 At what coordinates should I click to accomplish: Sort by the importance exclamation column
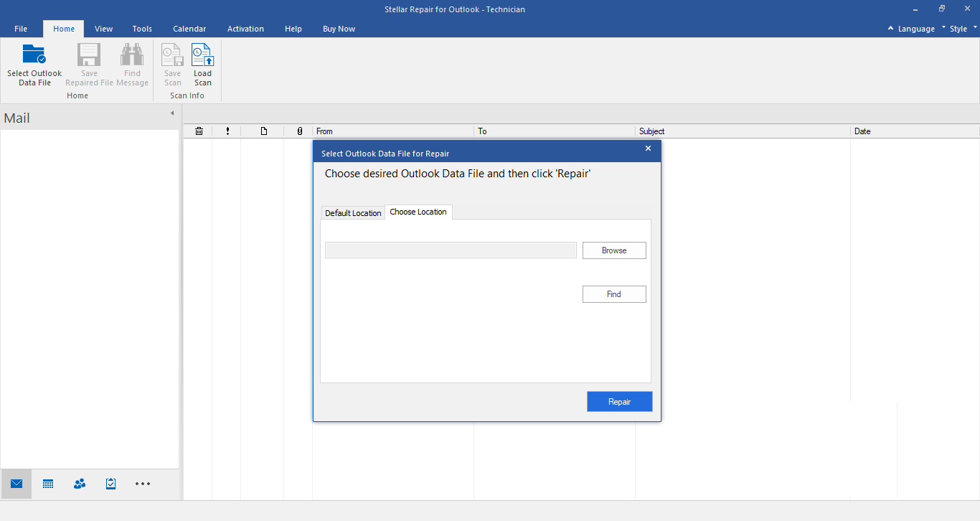(227, 131)
